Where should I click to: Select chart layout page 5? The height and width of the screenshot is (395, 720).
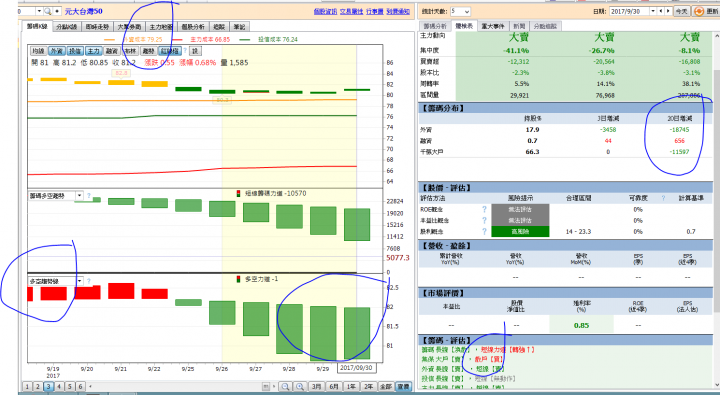point(69,387)
